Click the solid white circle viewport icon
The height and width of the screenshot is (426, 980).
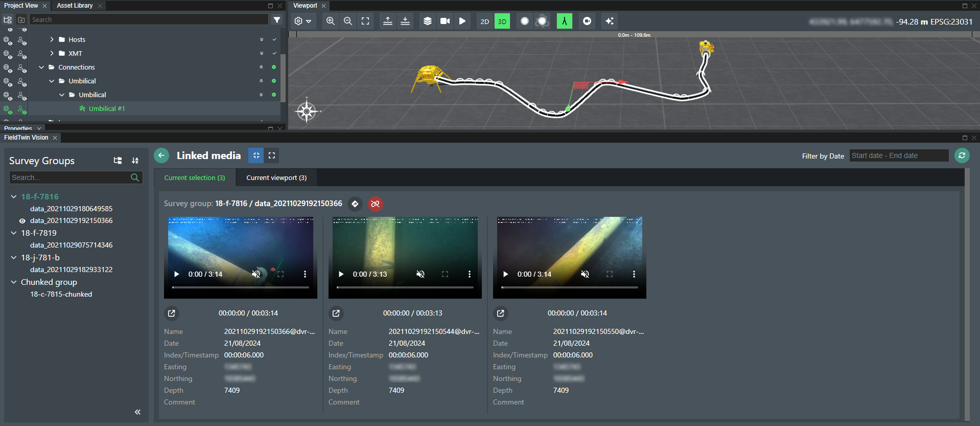pos(525,21)
